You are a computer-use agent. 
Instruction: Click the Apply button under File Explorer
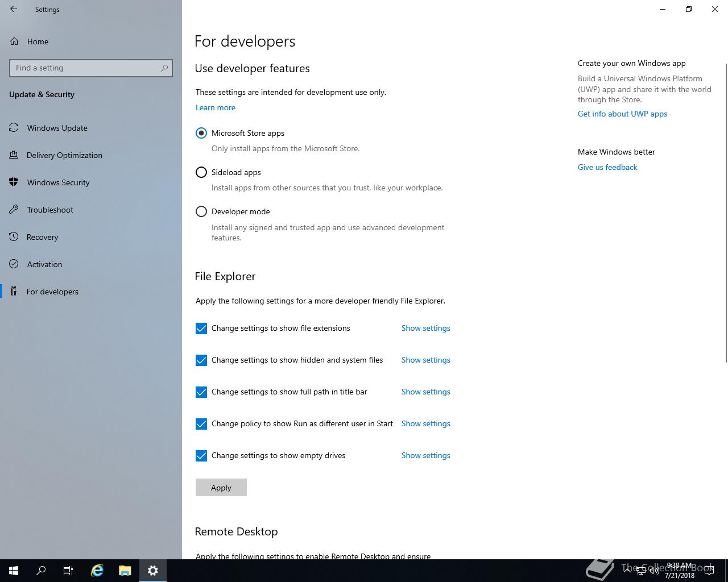coord(221,488)
